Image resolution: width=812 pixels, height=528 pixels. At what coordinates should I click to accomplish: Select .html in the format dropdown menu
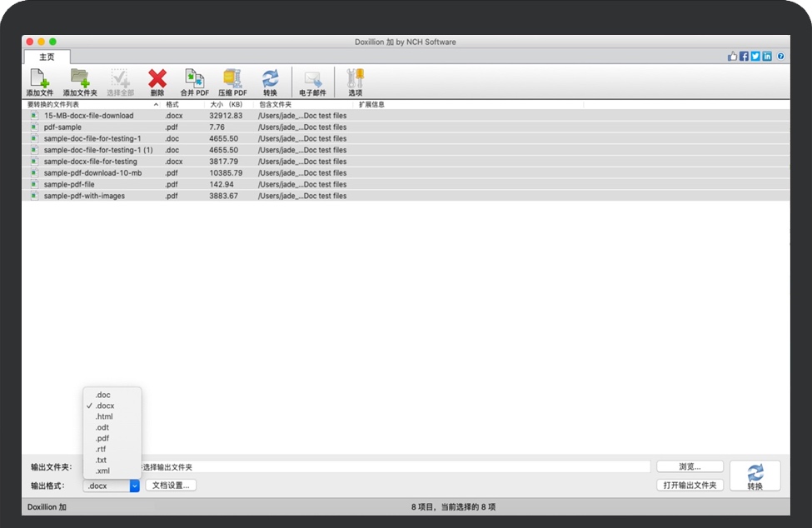click(104, 416)
